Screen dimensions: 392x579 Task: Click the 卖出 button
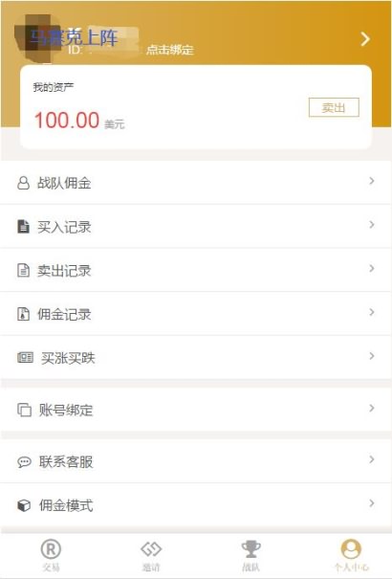[334, 107]
